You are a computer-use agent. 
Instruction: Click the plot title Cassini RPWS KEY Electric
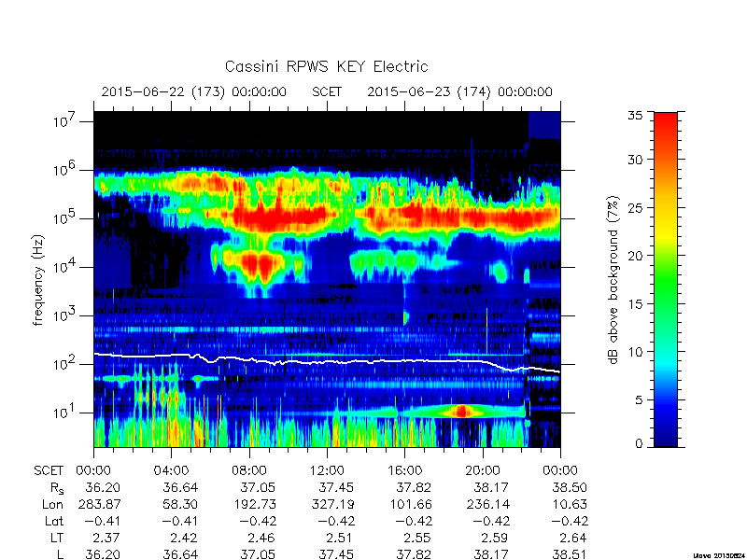[326, 66]
